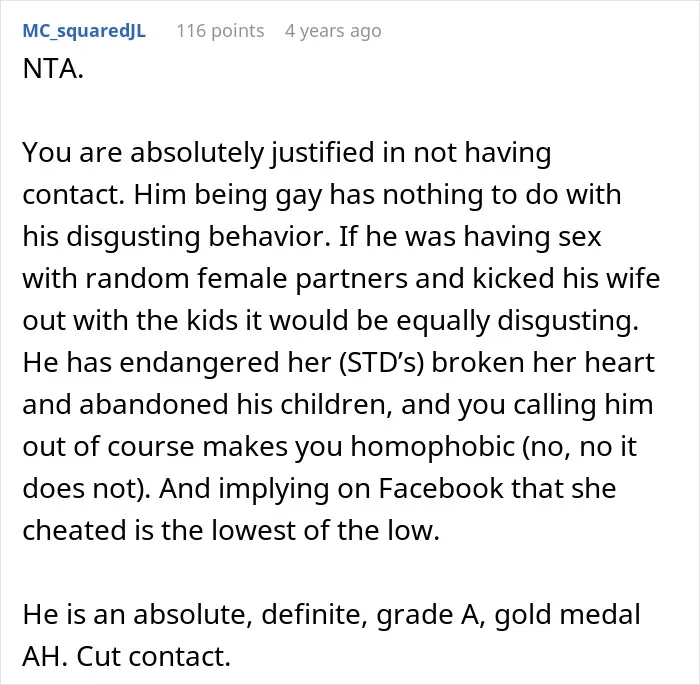The image size is (700, 685).
Task: Click the phrase 'gold medal' in last paragraph
Action: click(x=567, y=614)
